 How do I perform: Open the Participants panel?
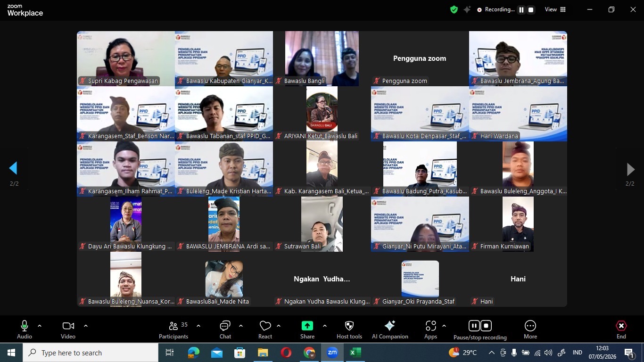pyautogui.click(x=173, y=329)
